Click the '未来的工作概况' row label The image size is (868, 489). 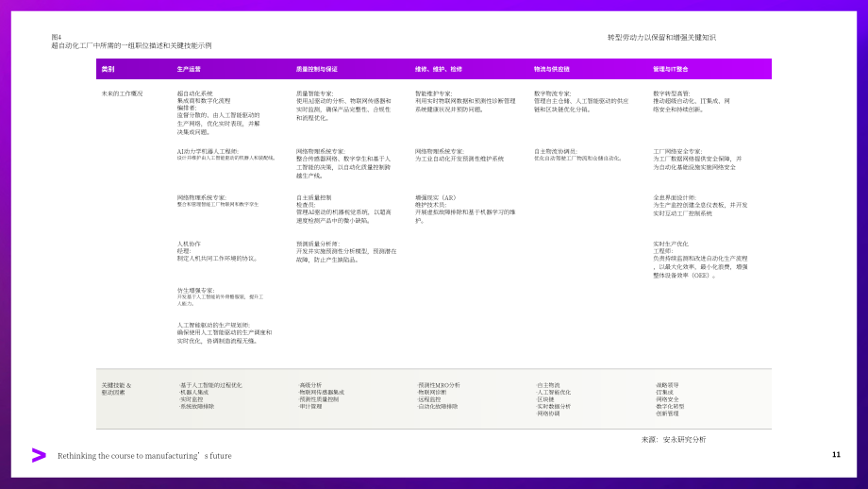[x=122, y=93]
